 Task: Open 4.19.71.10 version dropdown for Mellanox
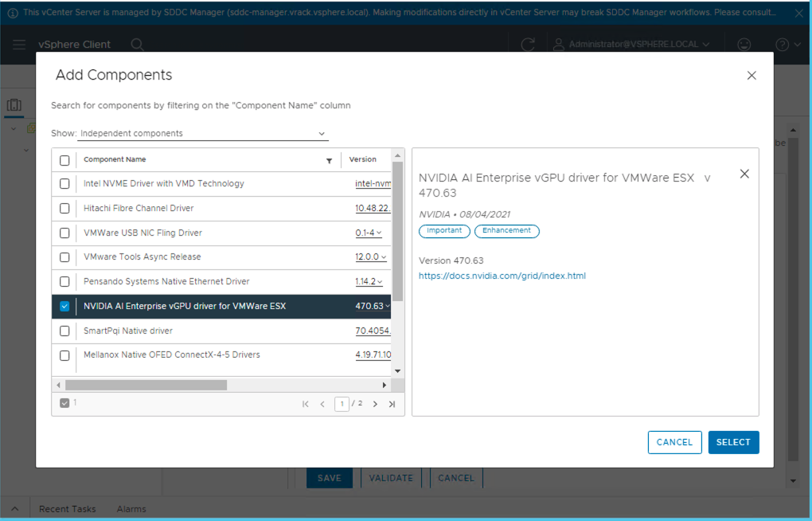pos(373,355)
